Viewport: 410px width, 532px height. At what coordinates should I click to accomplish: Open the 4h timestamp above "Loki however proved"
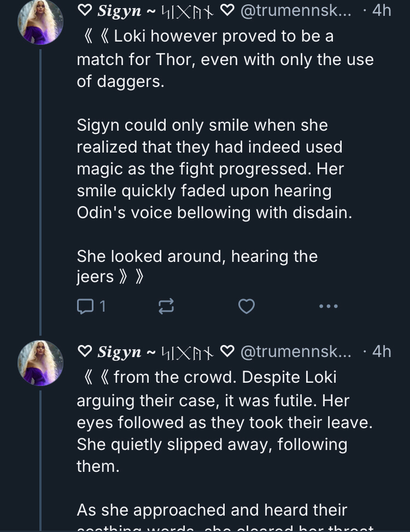381,11
